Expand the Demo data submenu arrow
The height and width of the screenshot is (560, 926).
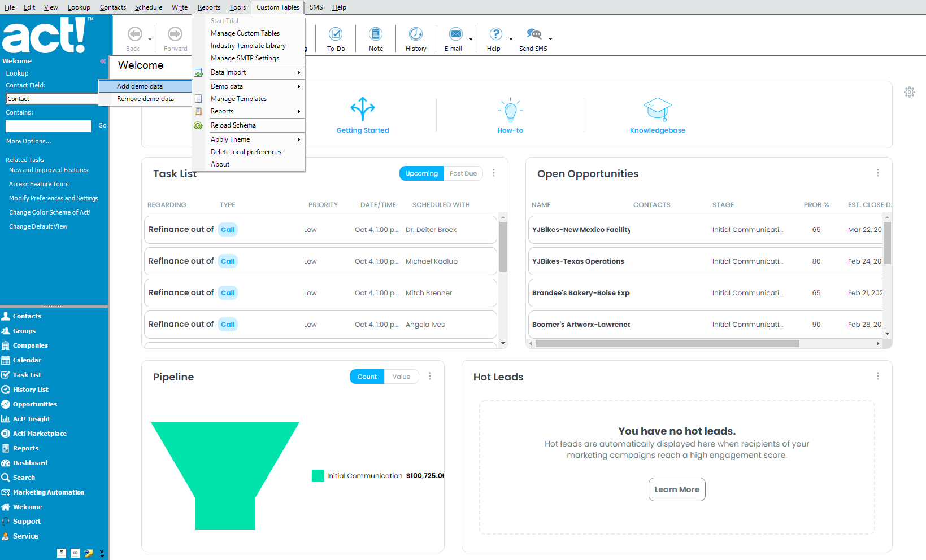pos(298,86)
